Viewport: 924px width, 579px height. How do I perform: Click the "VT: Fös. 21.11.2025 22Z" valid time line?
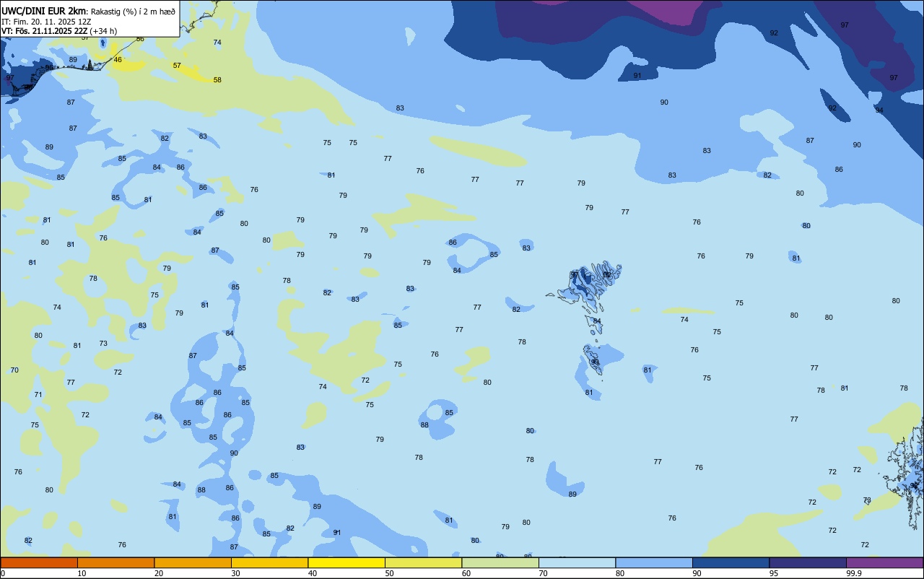pyautogui.click(x=45, y=31)
